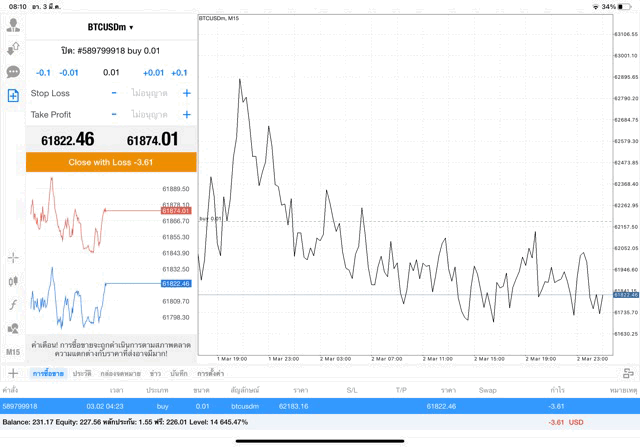Open the accounts profile icon

click(x=13, y=24)
